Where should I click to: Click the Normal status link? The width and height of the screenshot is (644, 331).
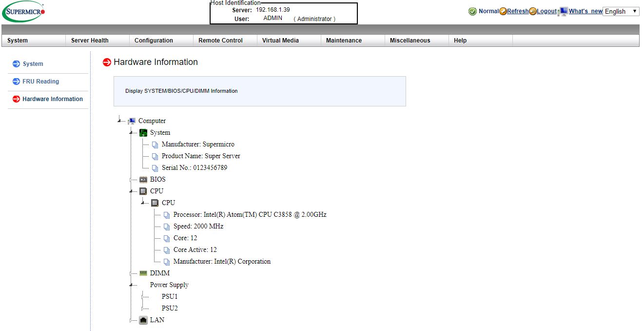coord(488,11)
